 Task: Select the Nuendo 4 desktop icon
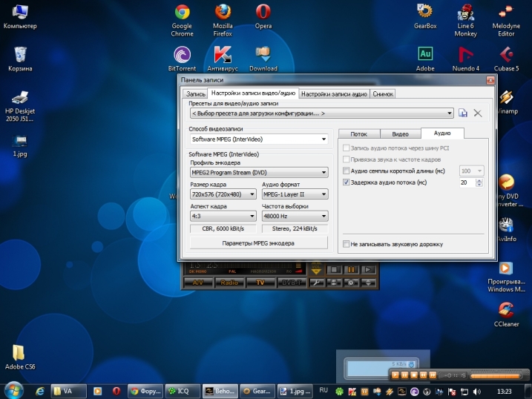(467, 55)
